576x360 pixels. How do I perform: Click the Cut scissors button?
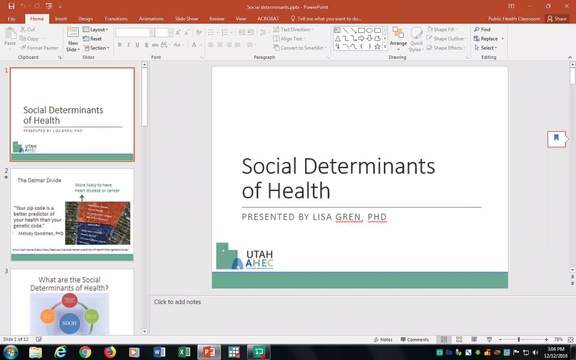pyautogui.click(x=28, y=29)
